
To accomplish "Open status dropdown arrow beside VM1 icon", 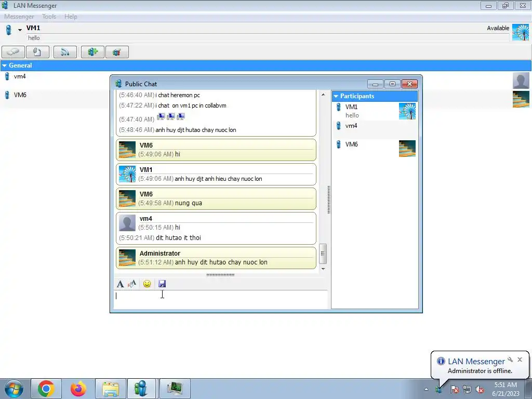I will tap(20, 30).
